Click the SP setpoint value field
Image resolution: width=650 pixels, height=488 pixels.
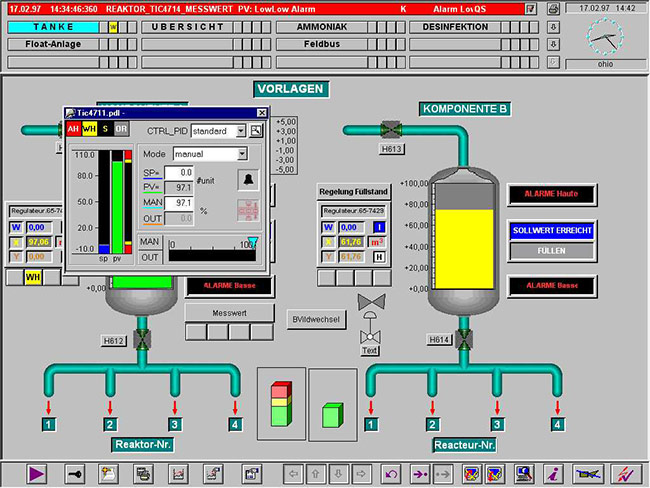coord(179,173)
